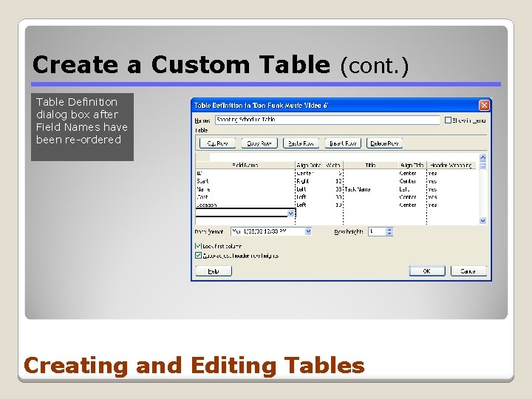Decrease row height with down spinner
The height and width of the screenshot is (399, 532).
389,233
